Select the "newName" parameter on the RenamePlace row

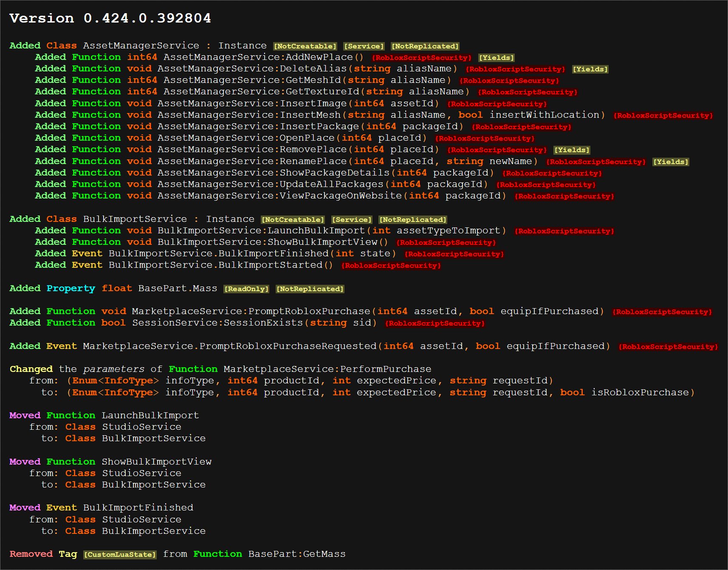pos(511,161)
